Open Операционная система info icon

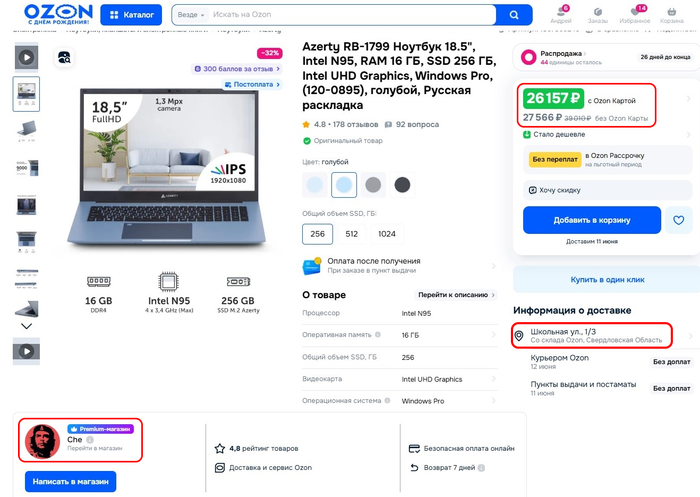coord(387,401)
